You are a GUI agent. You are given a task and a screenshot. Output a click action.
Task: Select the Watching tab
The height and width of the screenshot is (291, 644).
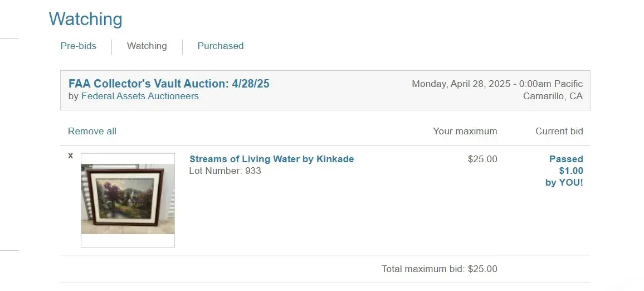147,46
